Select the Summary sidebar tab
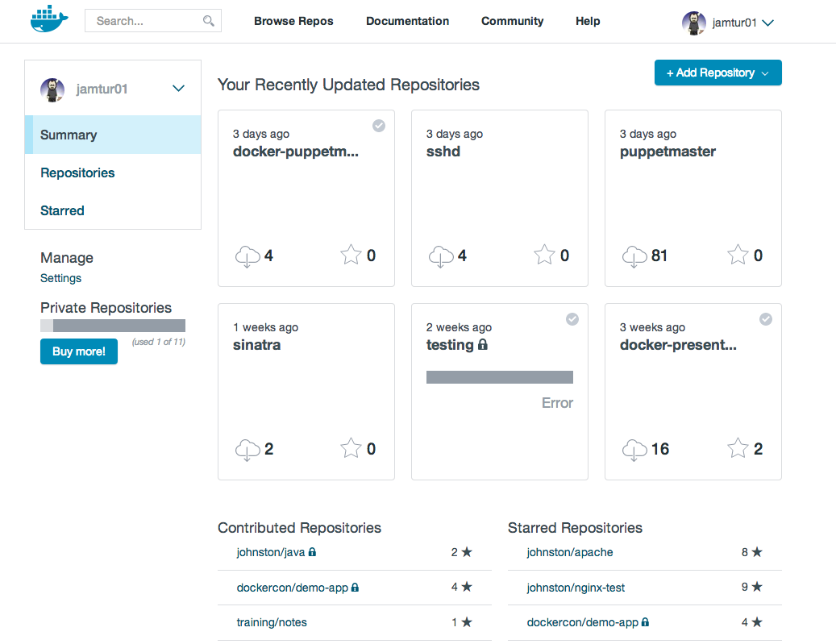 pos(113,135)
